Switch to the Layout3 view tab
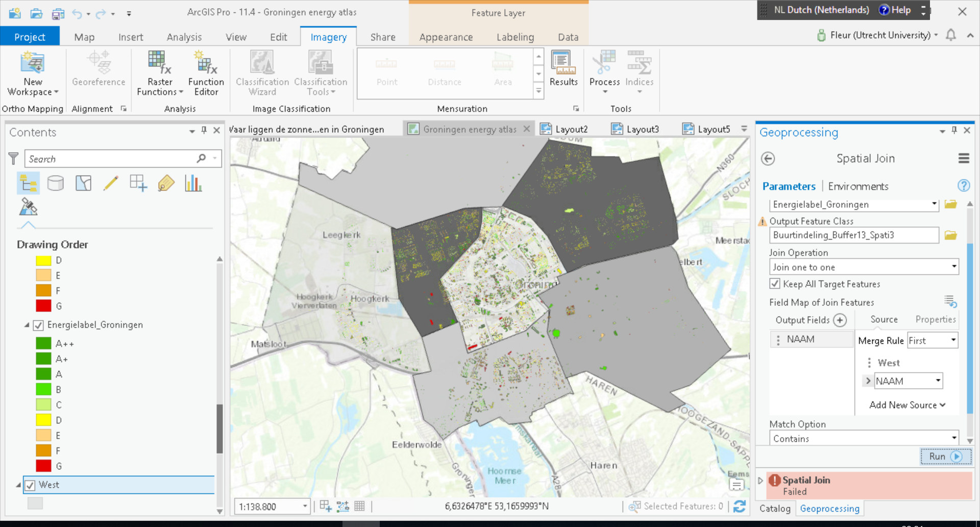The height and width of the screenshot is (527, 980). click(635, 129)
